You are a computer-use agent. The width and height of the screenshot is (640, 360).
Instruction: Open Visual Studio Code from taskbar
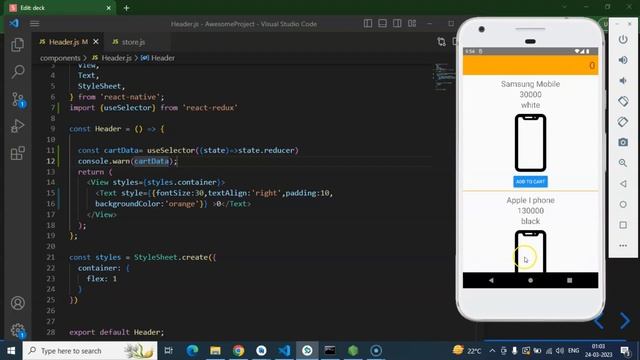tap(284, 351)
